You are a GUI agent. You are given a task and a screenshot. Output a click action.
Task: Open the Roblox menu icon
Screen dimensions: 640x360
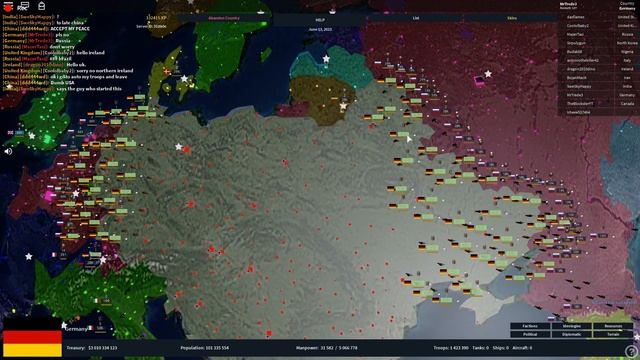click(8, 6)
